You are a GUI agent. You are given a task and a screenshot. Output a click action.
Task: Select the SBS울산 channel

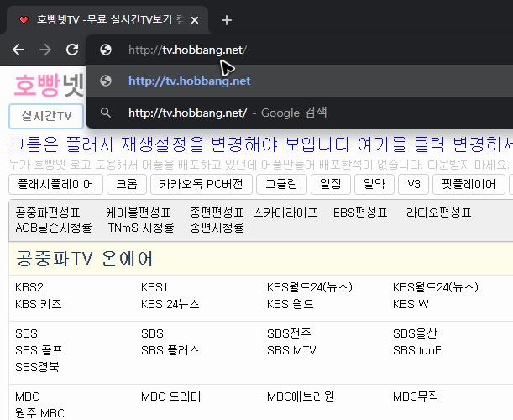coord(415,333)
